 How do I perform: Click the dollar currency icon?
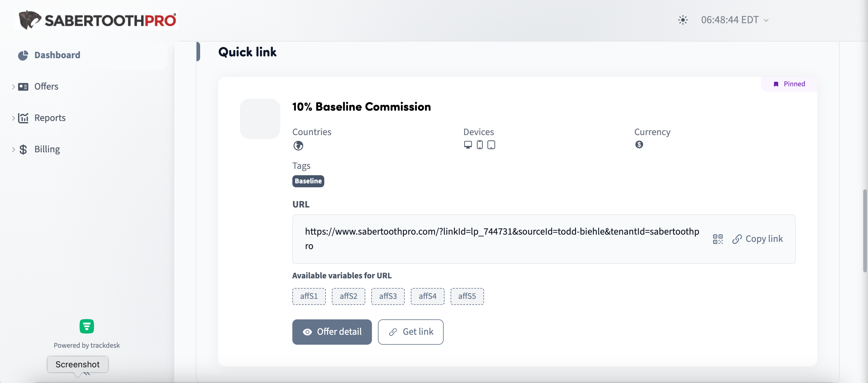[x=639, y=145]
